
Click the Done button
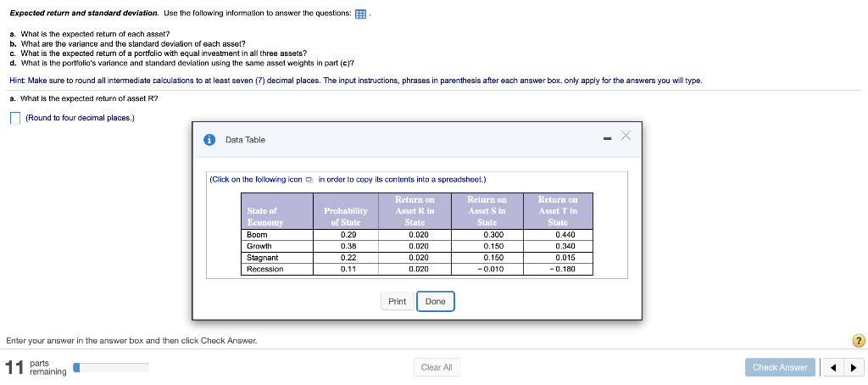pos(435,301)
